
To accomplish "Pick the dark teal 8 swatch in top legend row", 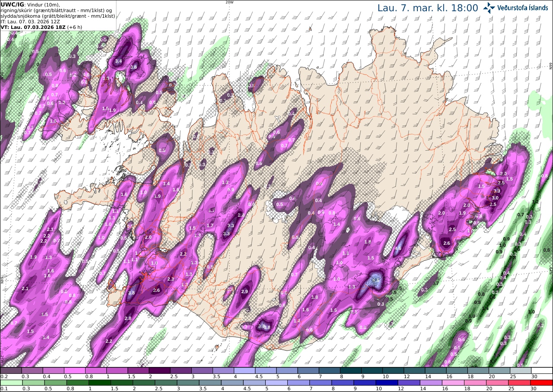I will coord(351,370).
